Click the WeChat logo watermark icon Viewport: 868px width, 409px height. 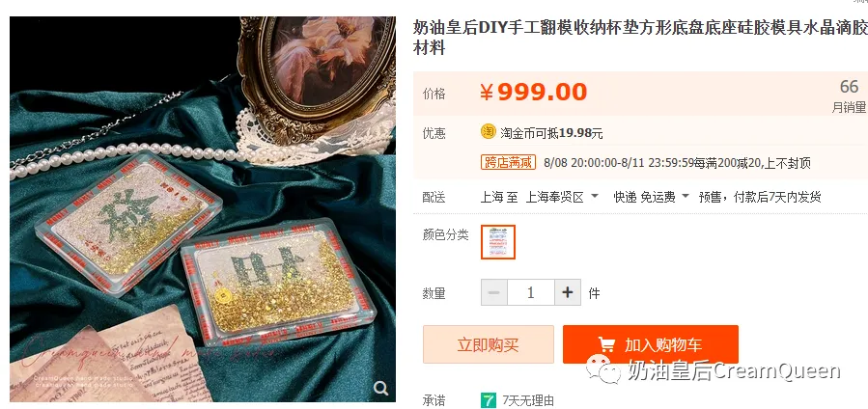603,369
